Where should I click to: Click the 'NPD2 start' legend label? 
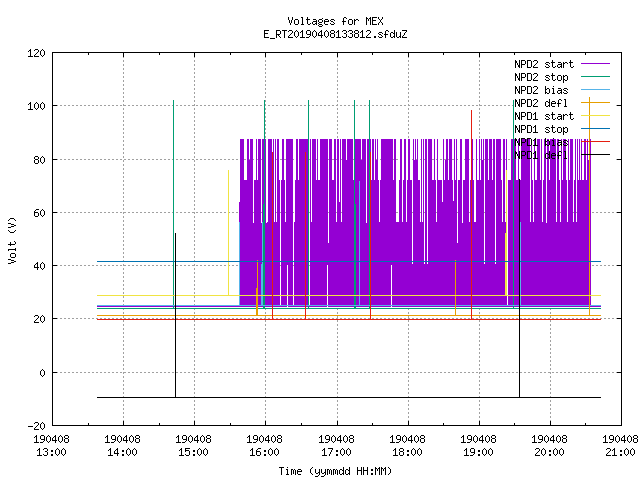pos(544,64)
